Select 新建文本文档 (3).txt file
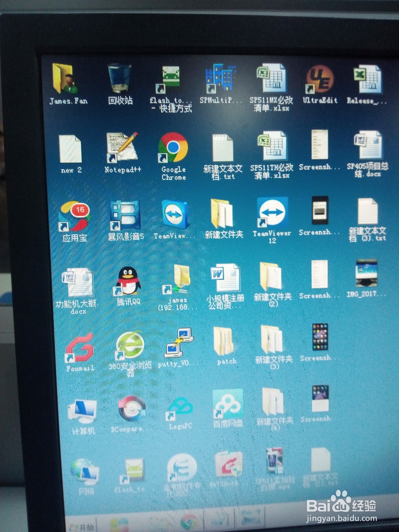This screenshot has width=399, height=532. pyautogui.click(x=367, y=220)
